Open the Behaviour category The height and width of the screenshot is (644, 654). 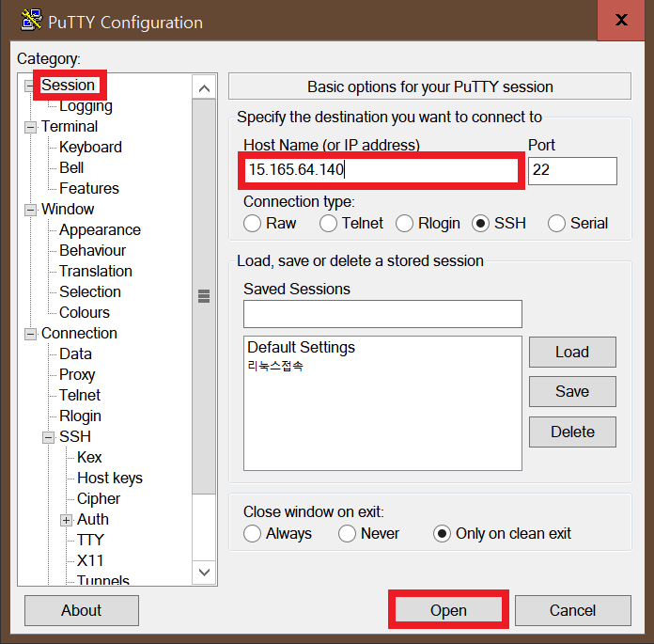pyautogui.click(x=93, y=250)
